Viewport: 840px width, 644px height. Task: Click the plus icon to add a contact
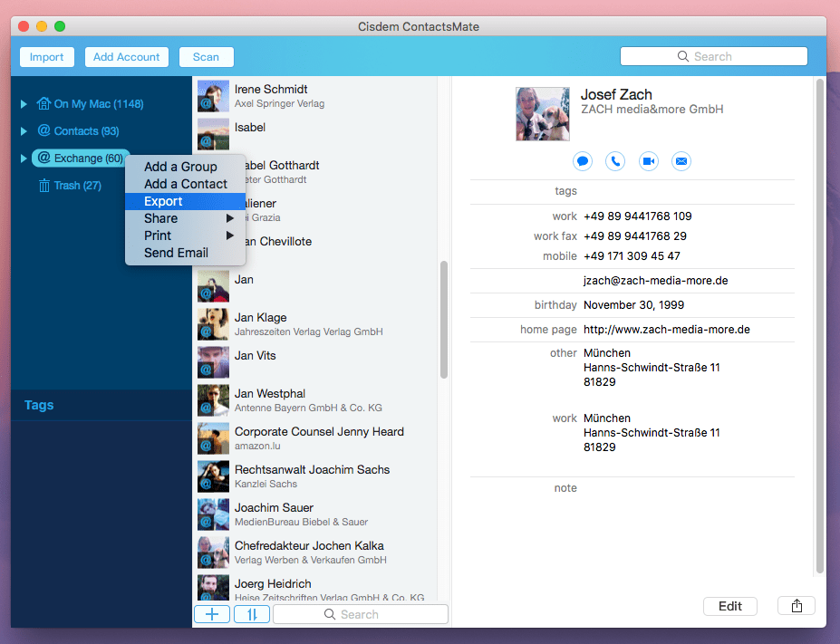click(211, 613)
